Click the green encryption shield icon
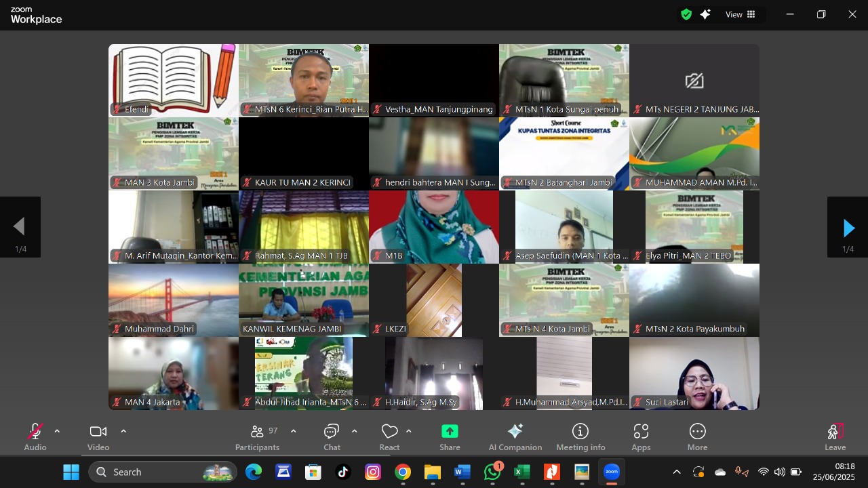This screenshot has width=868, height=488. coord(686,14)
